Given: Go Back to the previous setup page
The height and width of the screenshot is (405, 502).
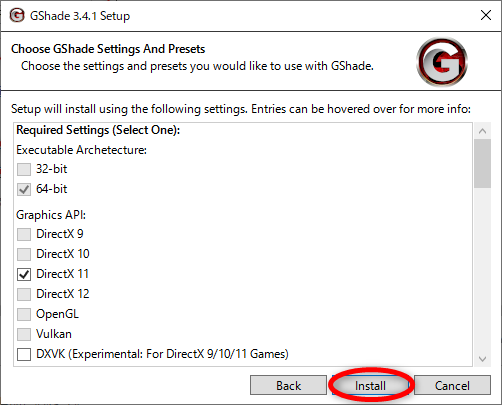Looking at the screenshot, I should pos(288,385).
